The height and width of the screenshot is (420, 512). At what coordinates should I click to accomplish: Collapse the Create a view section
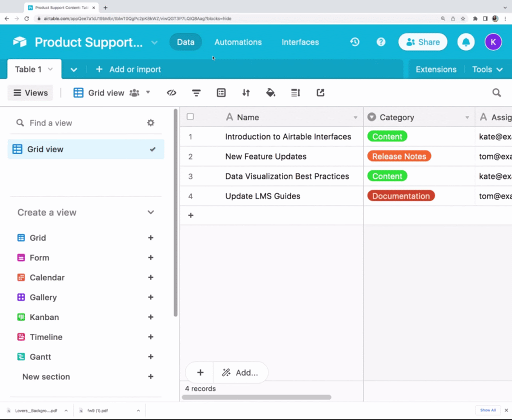150,212
